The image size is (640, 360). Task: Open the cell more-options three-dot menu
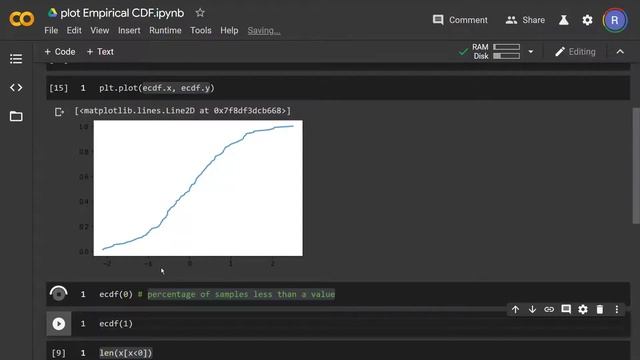click(616, 309)
